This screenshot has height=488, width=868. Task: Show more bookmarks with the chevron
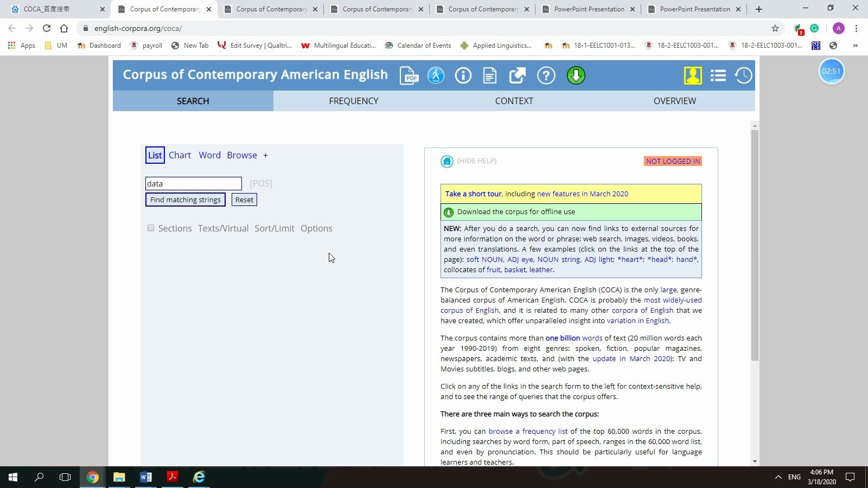pos(856,46)
